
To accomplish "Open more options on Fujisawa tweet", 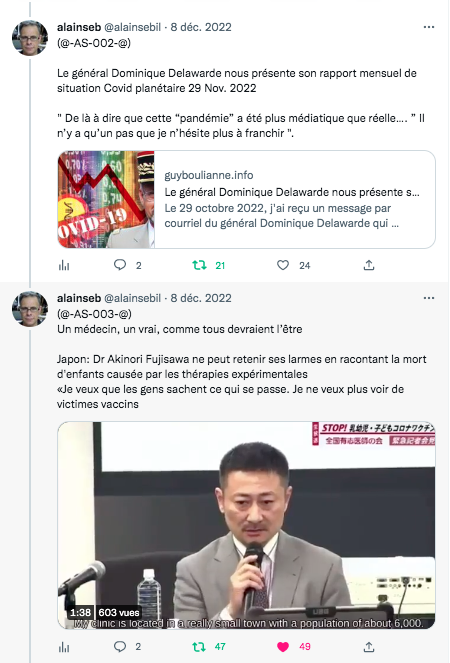I will (429, 298).
